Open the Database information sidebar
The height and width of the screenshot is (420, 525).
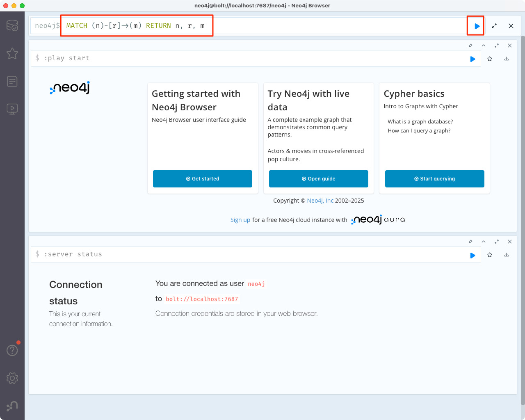12,25
